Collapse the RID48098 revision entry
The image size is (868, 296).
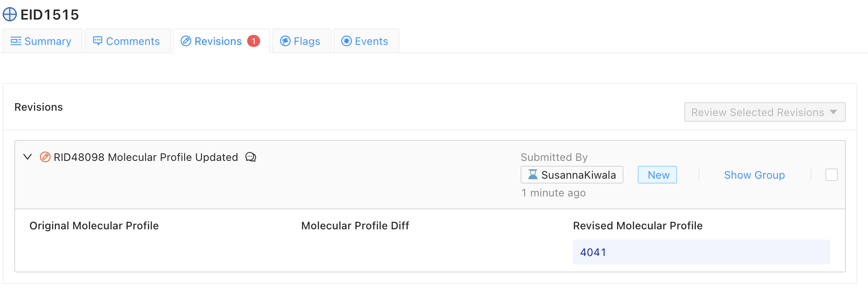click(28, 157)
